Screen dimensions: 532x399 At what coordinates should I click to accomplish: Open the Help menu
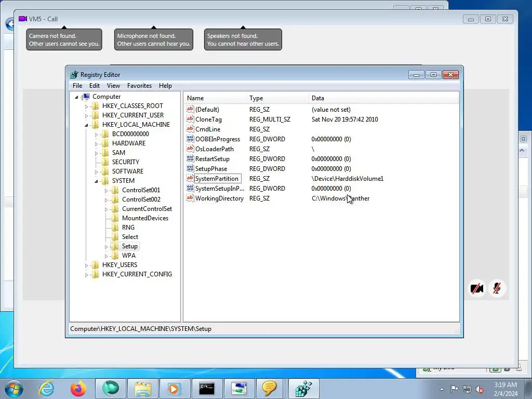pyautogui.click(x=165, y=86)
